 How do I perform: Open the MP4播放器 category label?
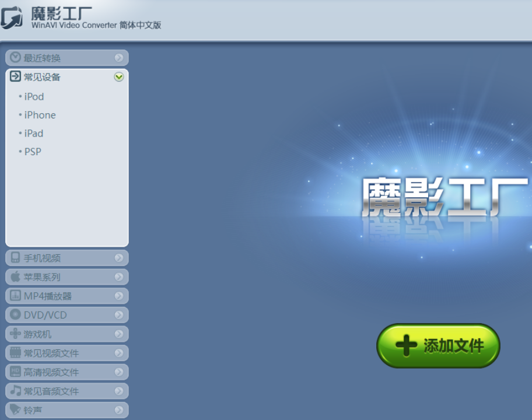(48, 296)
